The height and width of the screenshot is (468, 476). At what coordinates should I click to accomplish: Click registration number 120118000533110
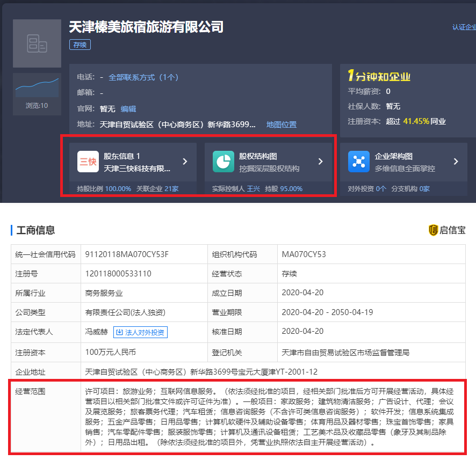tap(118, 274)
